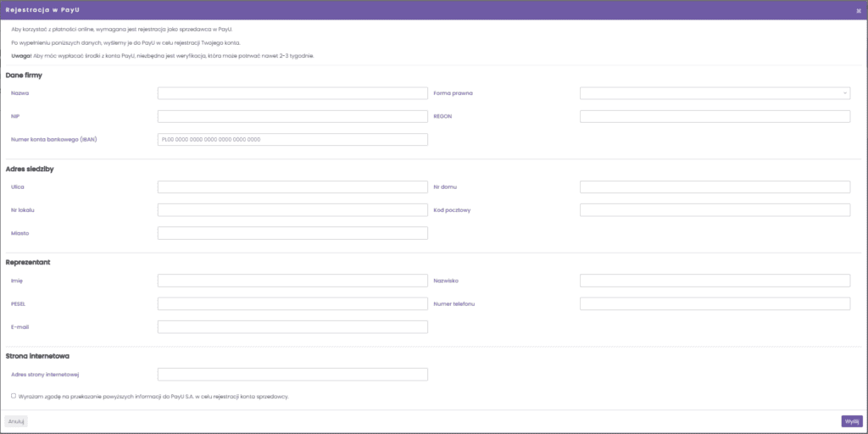Image resolution: width=868 pixels, height=434 pixels.
Task: Focus the Miasto city field
Action: [x=292, y=233]
